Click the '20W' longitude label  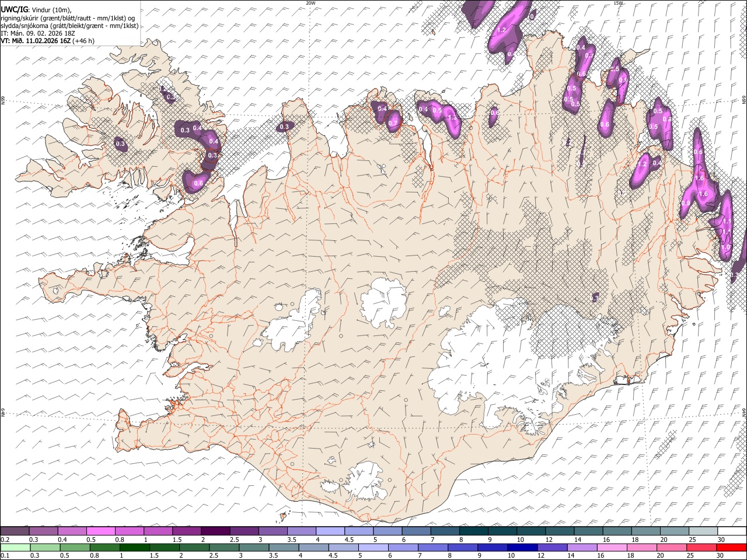[310, 3]
